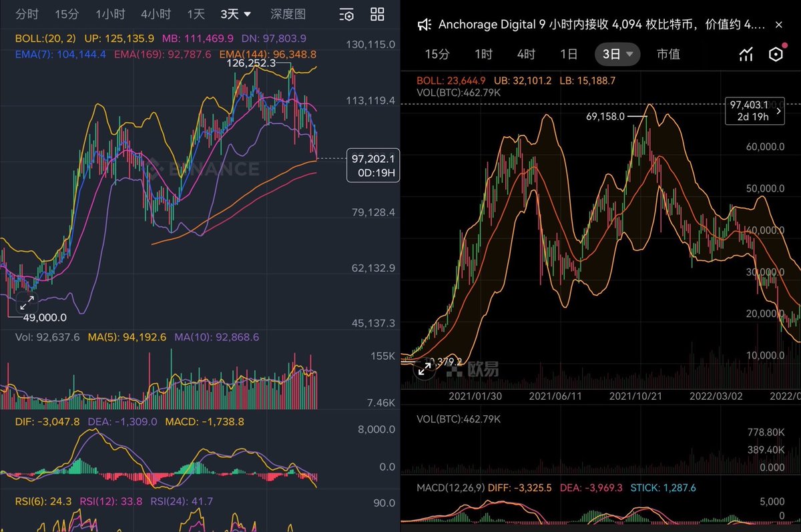
Task: Tap EMA(169): 92,787.6 indicator value
Action: pos(163,53)
